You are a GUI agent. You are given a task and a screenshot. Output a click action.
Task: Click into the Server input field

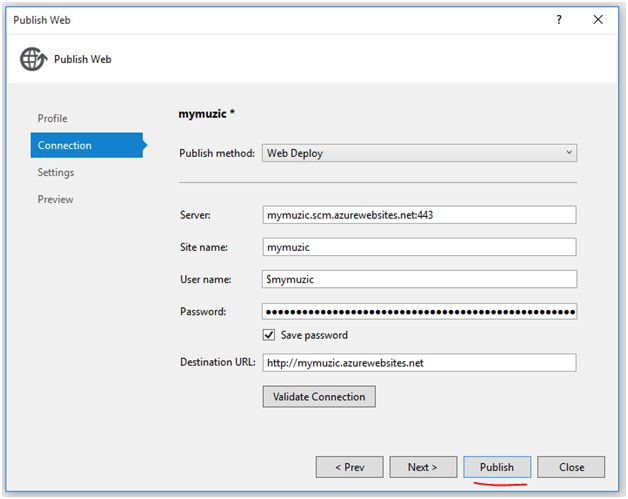[419, 215]
